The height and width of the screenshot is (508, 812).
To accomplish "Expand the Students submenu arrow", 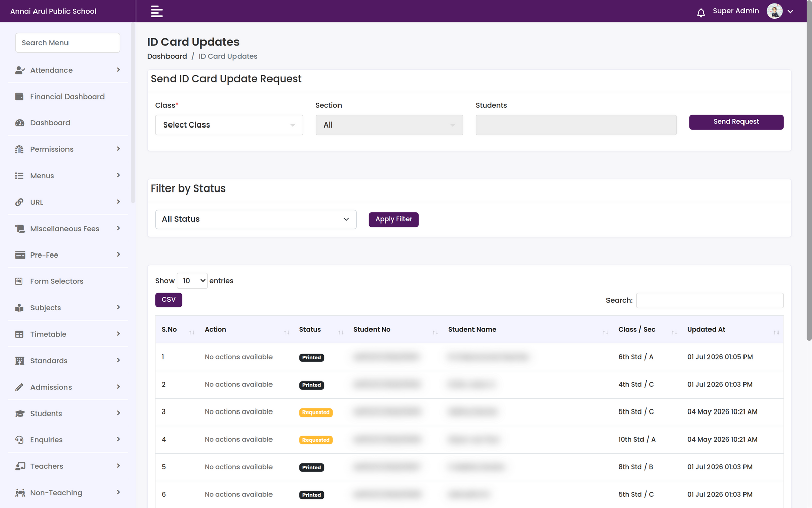I will click(118, 413).
